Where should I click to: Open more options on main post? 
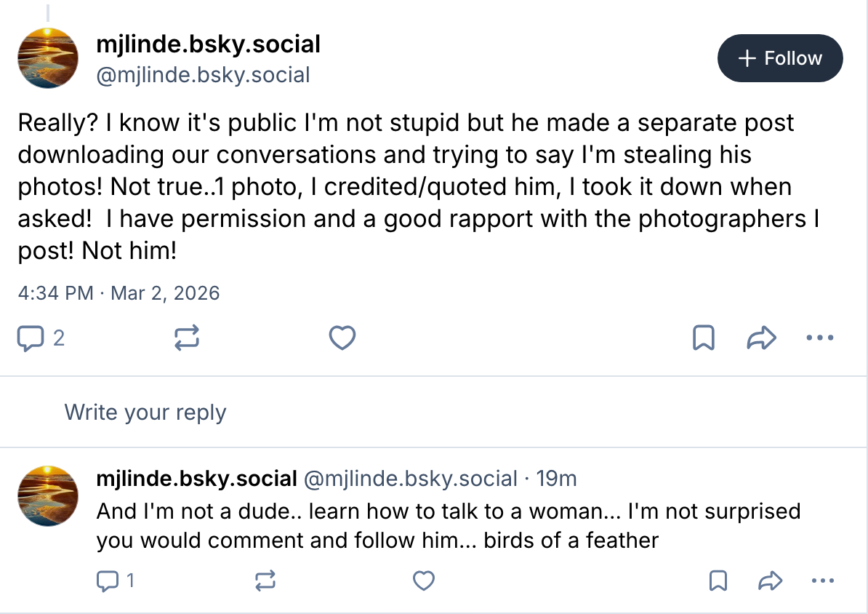tap(820, 338)
